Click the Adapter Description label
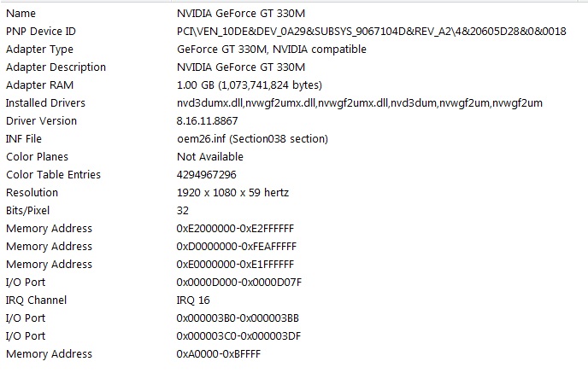This screenshot has height=379, width=588. pos(56,67)
